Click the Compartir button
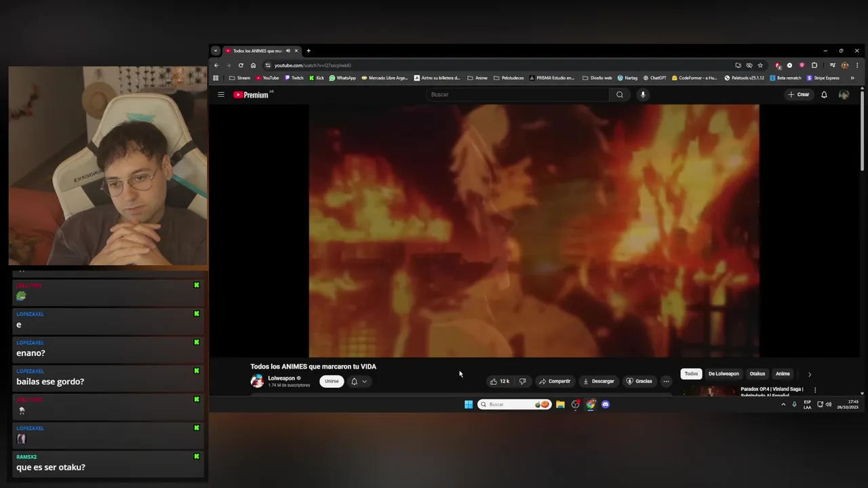868x488 pixels. tap(554, 382)
